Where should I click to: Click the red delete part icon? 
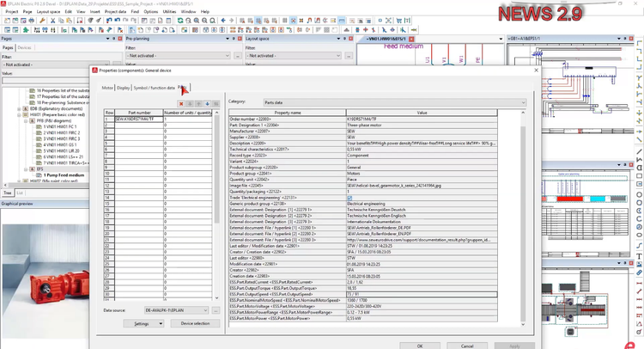[x=182, y=103]
